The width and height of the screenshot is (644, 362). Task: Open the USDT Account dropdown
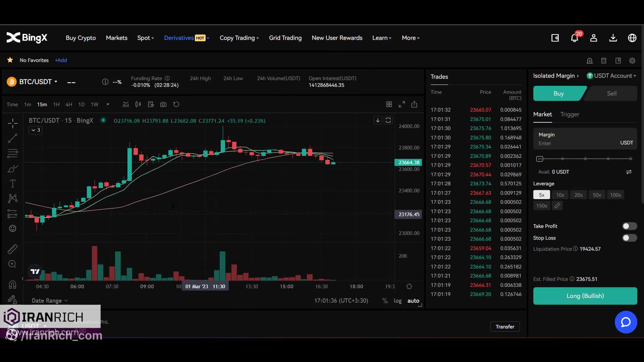tap(612, 76)
